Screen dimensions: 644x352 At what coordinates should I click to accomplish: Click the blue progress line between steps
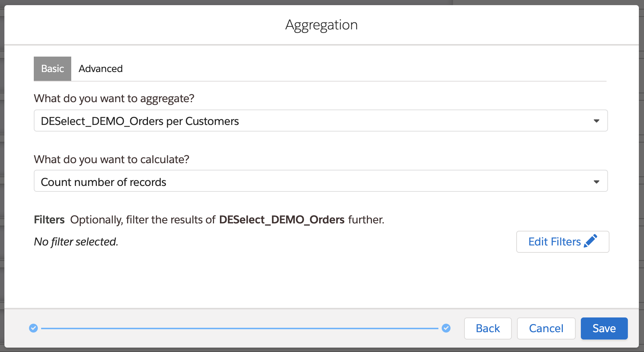tap(239, 328)
